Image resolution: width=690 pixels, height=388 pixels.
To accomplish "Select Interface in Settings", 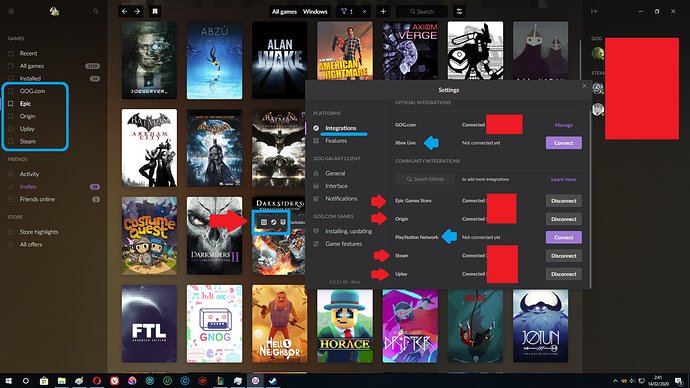I will 336,186.
